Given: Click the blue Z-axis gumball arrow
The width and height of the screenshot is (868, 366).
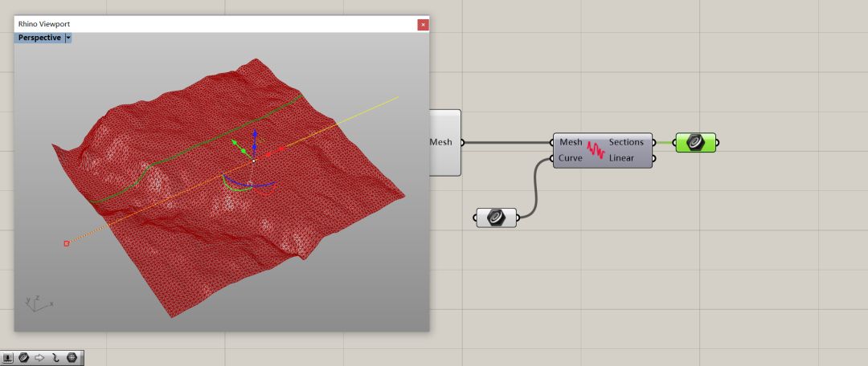Looking at the screenshot, I should click(255, 135).
